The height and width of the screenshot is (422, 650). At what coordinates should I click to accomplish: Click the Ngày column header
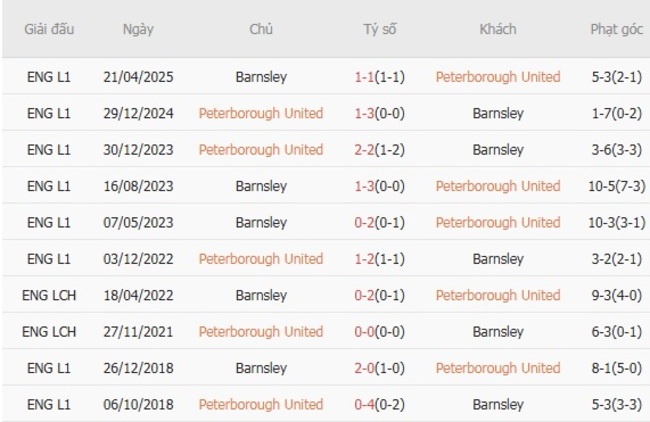point(138,29)
